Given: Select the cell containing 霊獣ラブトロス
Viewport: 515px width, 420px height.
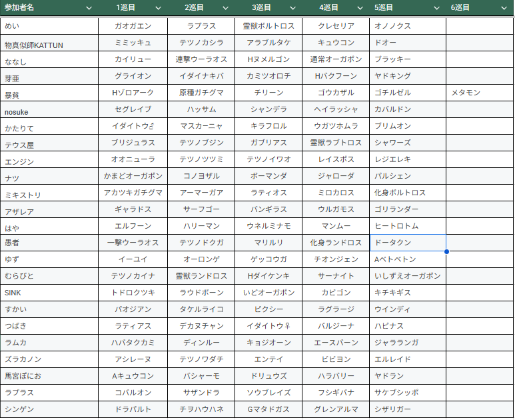Looking at the screenshot, I should tap(336, 143).
